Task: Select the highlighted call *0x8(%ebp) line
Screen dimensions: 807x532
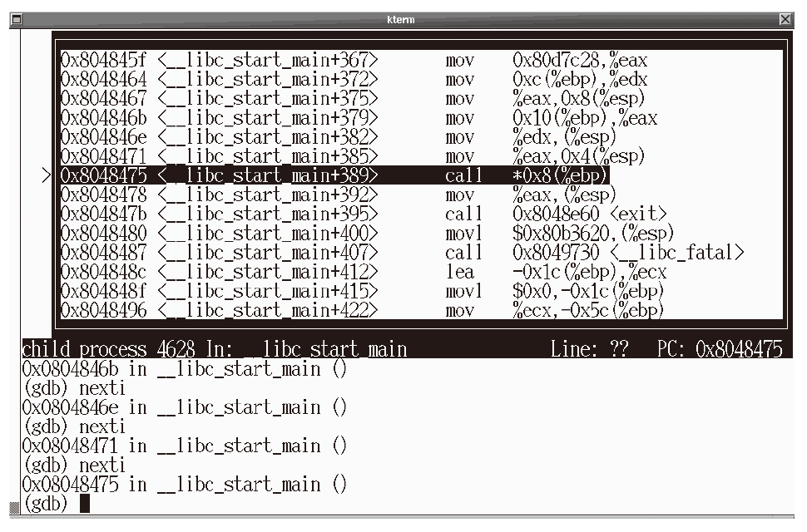Action: point(333,176)
